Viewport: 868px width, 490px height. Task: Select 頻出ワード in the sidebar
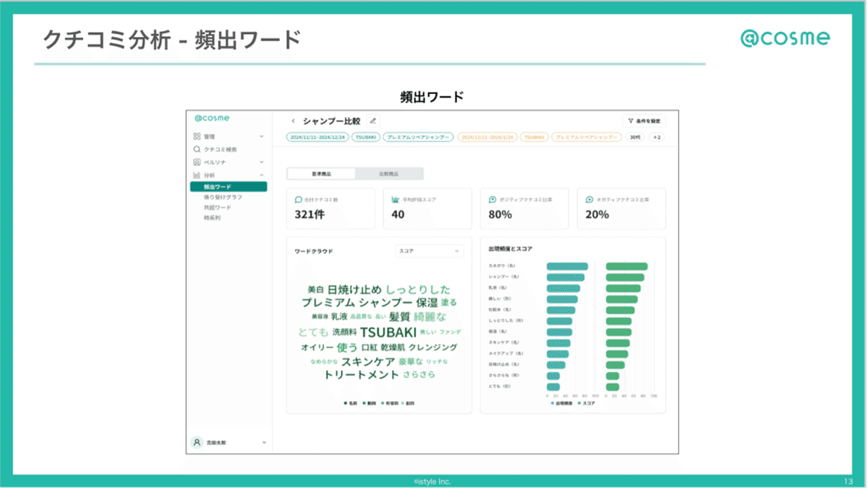point(229,186)
